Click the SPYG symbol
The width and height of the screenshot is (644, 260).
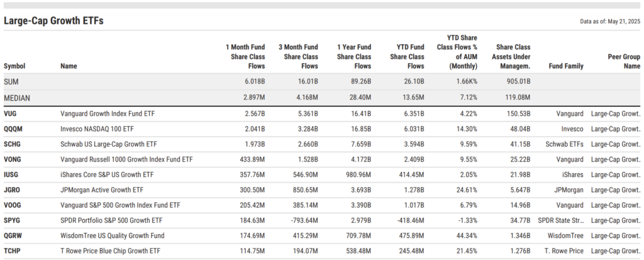pos(12,220)
